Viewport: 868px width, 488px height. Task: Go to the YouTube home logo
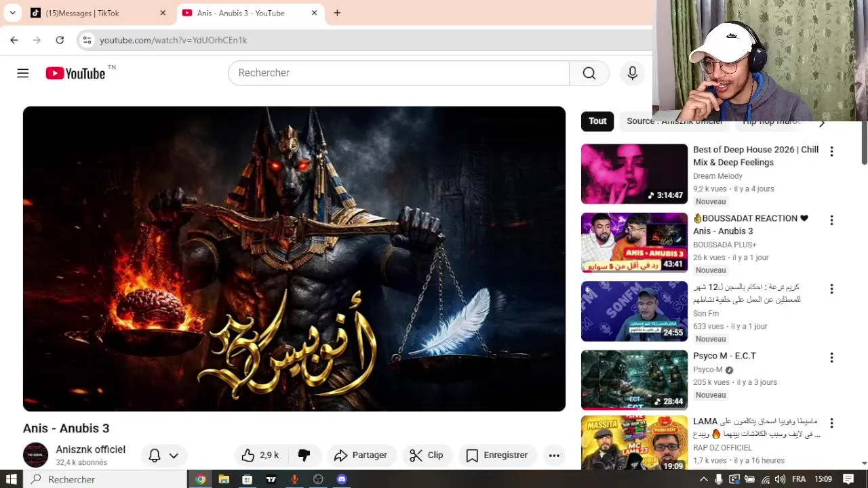pos(75,73)
